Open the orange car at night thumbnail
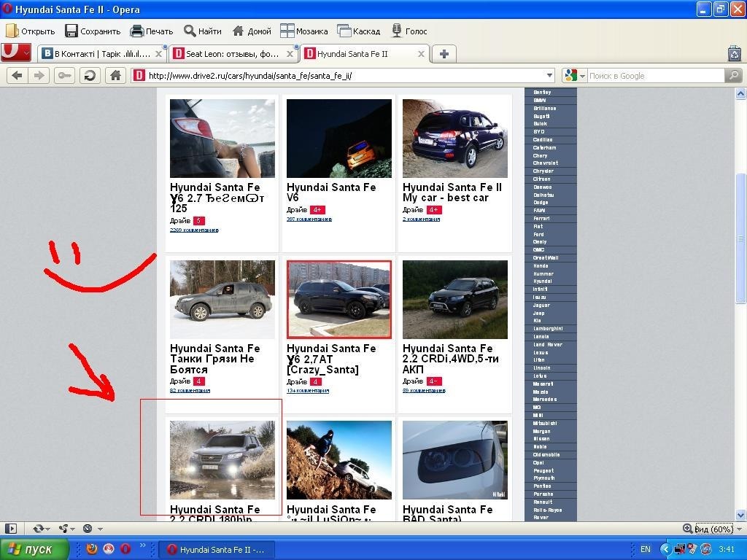747x560 pixels. 338,138
